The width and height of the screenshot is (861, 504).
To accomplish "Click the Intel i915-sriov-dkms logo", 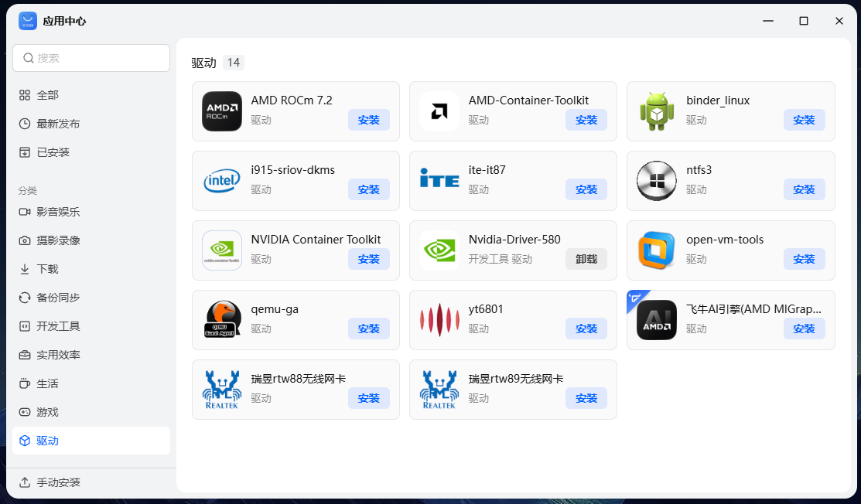I will click(222, 181).
